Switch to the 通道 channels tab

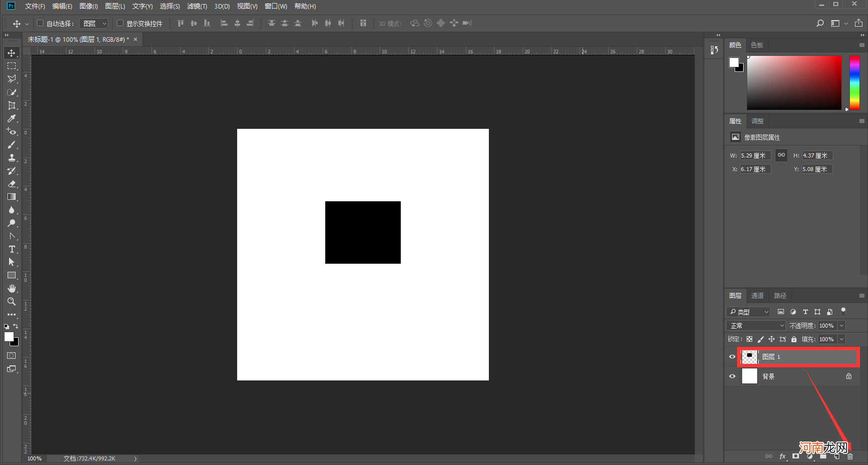[757, 296]
